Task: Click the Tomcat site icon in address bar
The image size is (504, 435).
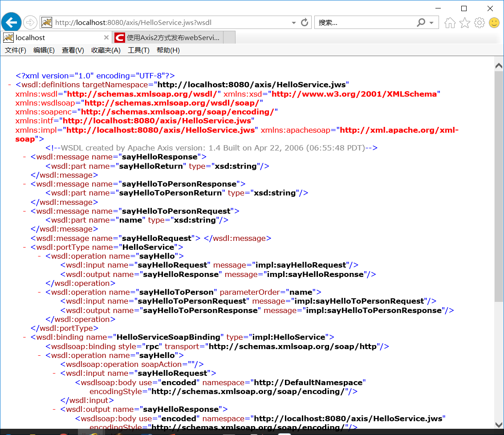Action: pyautogui.click(x=47, y=23)
